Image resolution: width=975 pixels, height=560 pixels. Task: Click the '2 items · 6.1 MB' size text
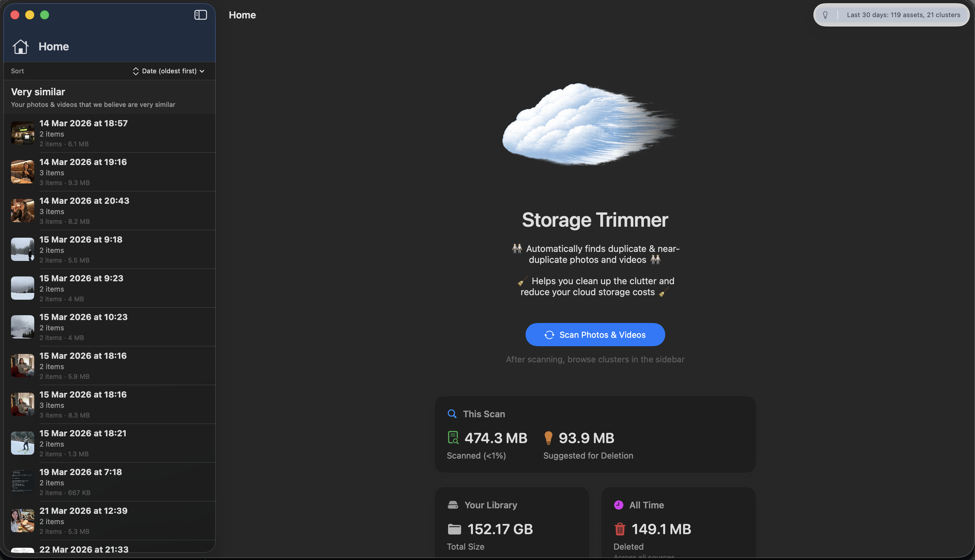tap(64, 144)
